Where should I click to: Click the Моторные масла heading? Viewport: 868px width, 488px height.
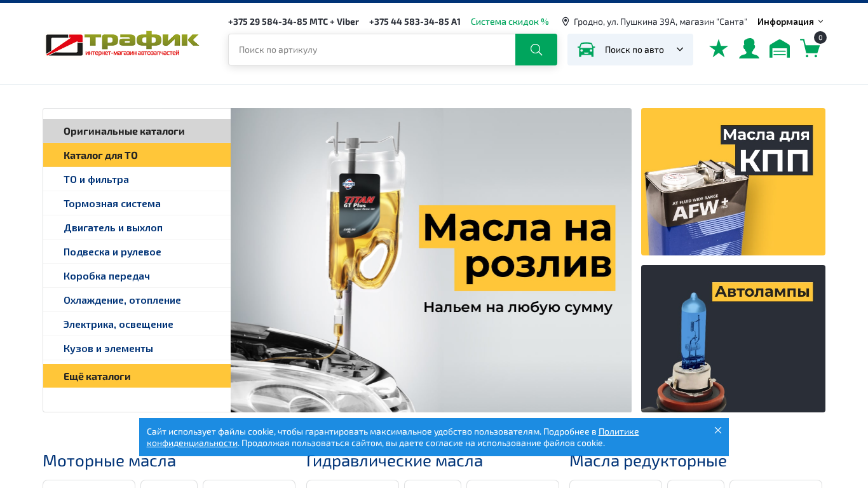[109, 461]
